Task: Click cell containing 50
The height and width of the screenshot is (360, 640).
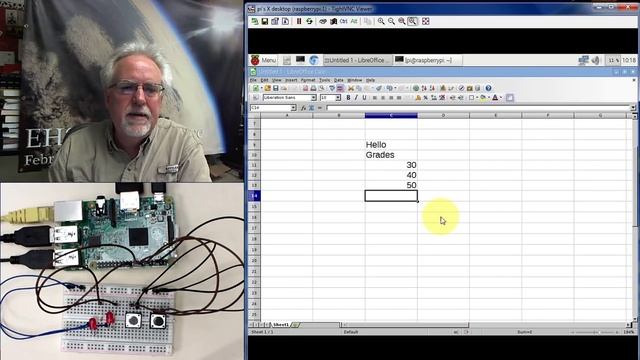Action: [x=391, y=185]
